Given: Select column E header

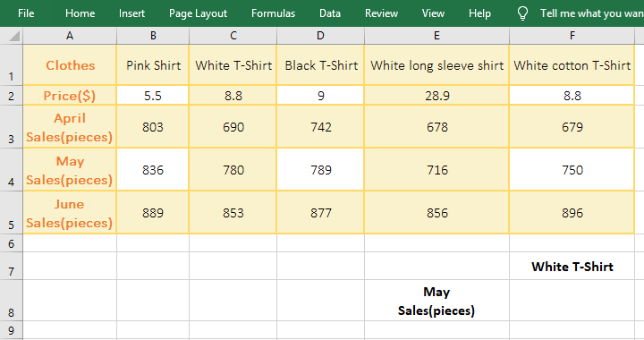Looking at the screenshot, I should click(436, 36).
